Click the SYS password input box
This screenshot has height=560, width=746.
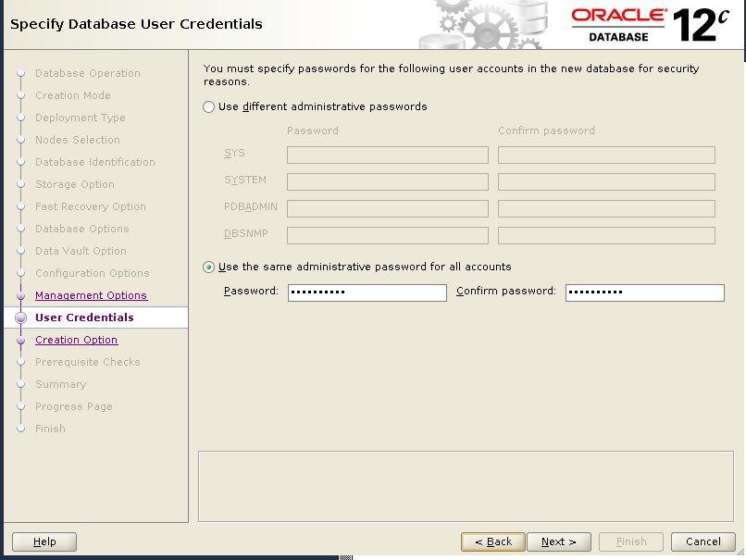(387, 155)
